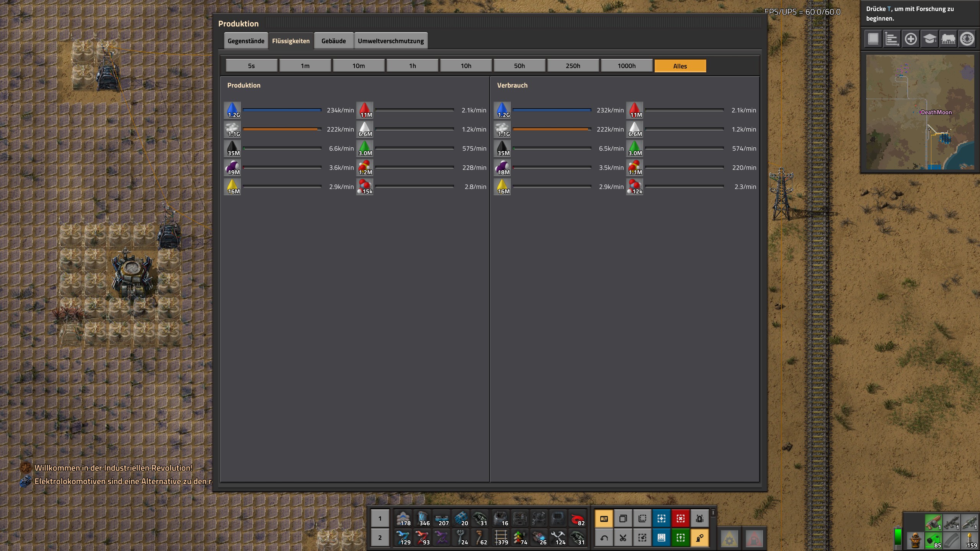Screen dimensions: 980x551
Task: Open the gear emblem icon near minimap
Action: pos(967,39)
